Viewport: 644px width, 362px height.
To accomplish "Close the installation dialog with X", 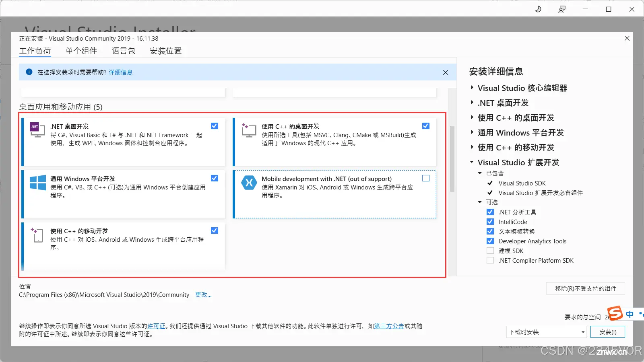I will pyautogui.click(x=627, y=38).
